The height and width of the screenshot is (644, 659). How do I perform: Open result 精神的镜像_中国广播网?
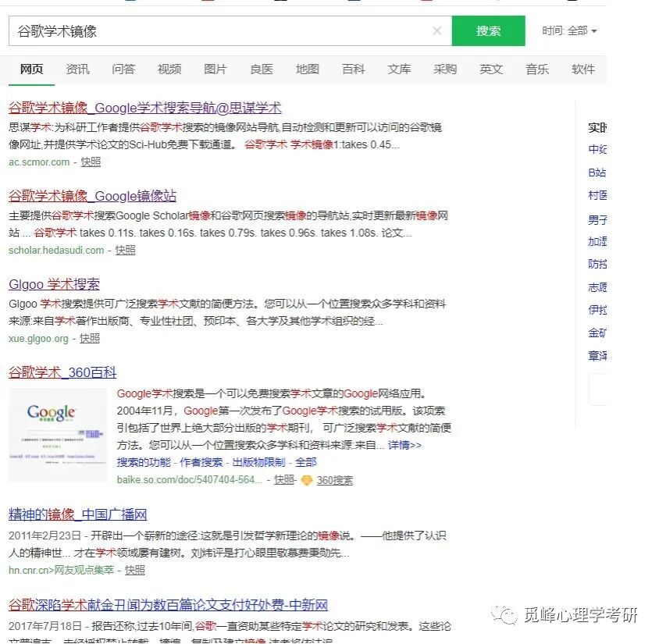[x=78, y=514]
